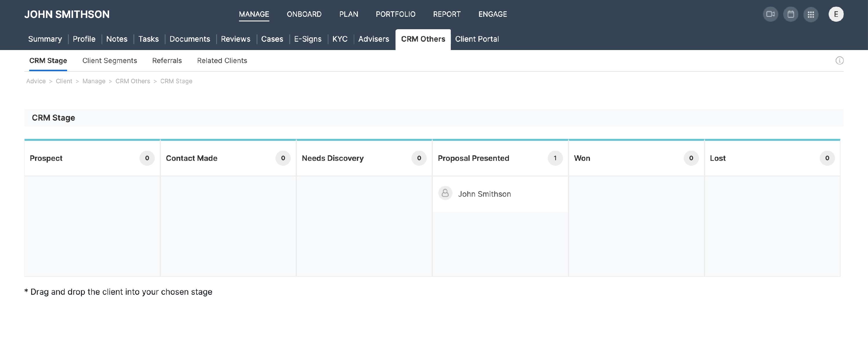Viewport: 868px width, 339px height.
Task: Open the video call icon
Action: coord(770,14)
